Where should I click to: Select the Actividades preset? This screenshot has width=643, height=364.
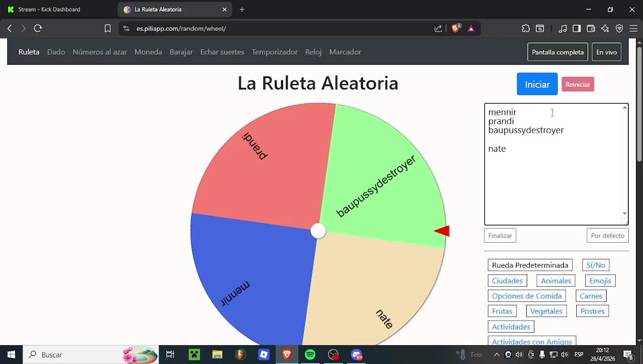point(511,327)
